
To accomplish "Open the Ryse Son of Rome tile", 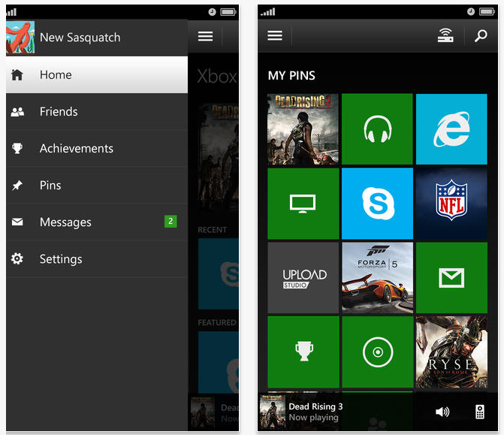I will (451, 352).
